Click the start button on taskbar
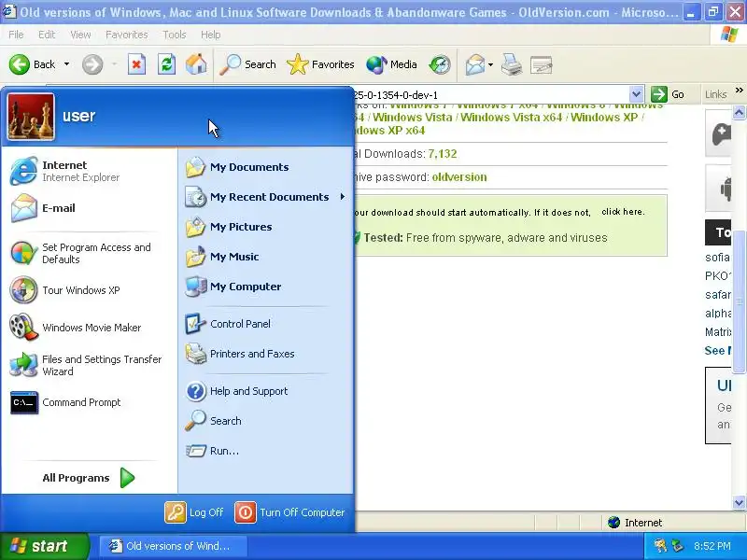Viewport: 747px width, 560px height. [45, 546]
